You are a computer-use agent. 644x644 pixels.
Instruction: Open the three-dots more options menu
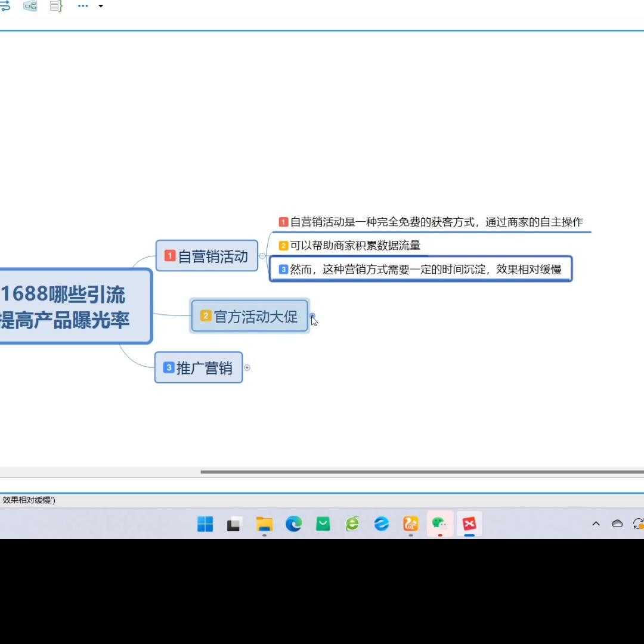pos(83,6)
